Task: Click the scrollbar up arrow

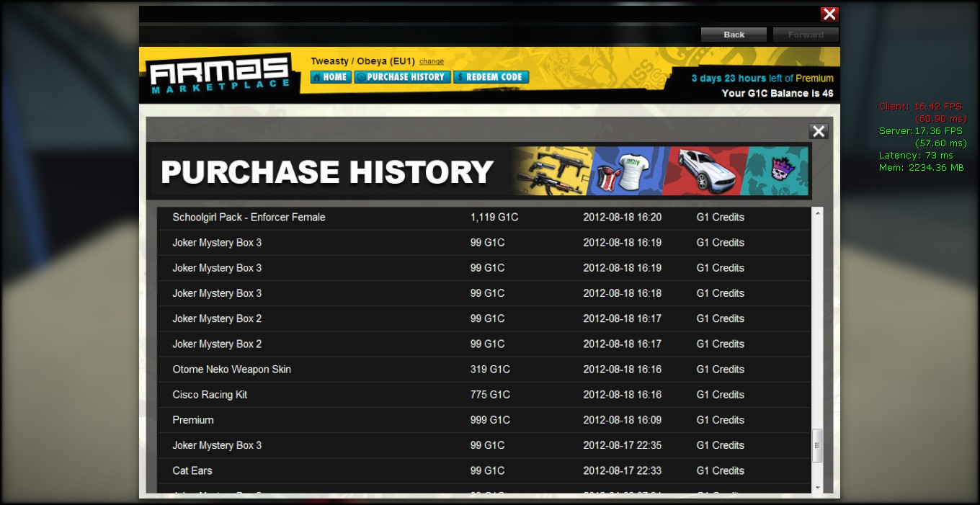Action: pyautogui.click(x=817, y=213)
